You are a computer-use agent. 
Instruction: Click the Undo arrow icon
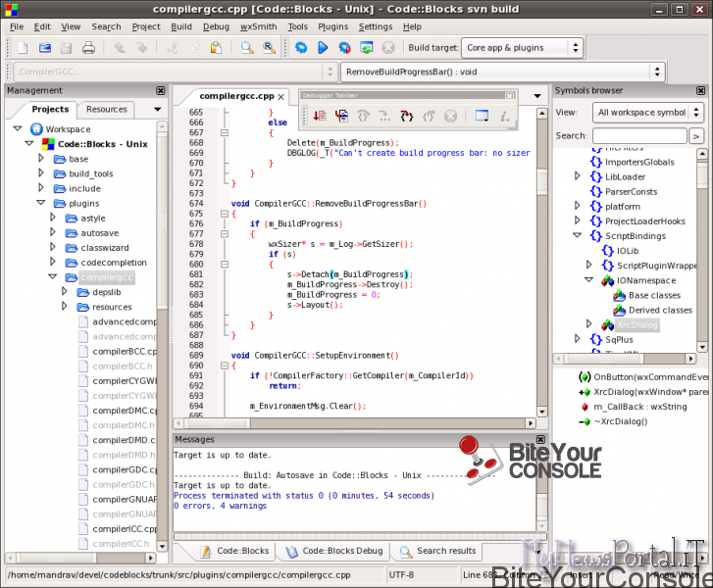click(120, 48)
